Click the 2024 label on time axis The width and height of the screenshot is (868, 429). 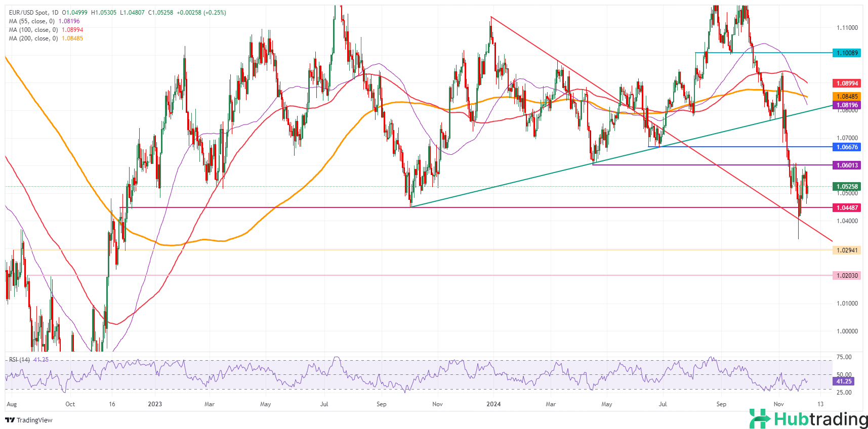point(493,404)
